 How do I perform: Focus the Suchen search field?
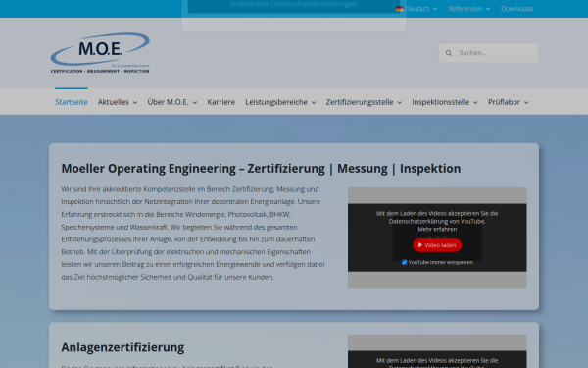489,53
